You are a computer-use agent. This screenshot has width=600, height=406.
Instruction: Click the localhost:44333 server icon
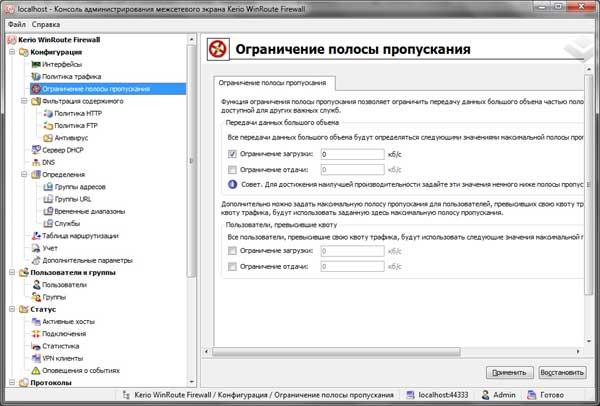pyautogui.click(x=411, y=395)
